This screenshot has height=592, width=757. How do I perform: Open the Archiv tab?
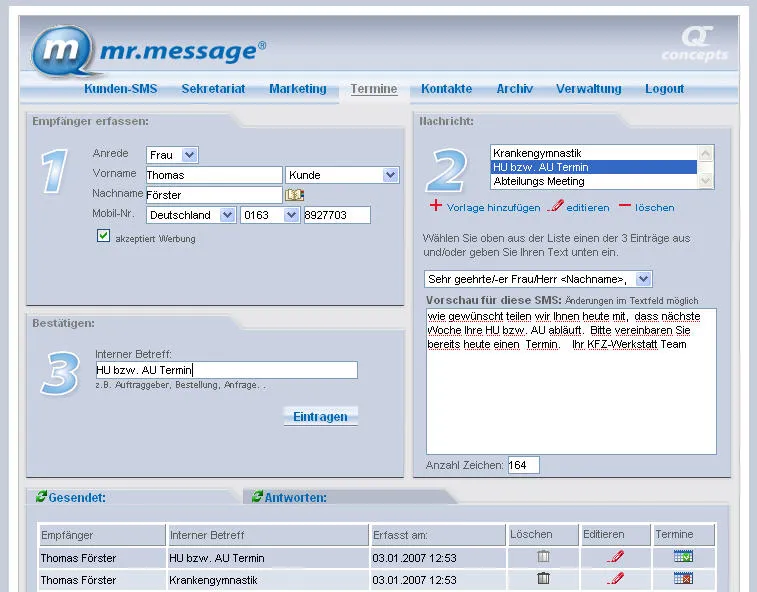coord(515,89)
